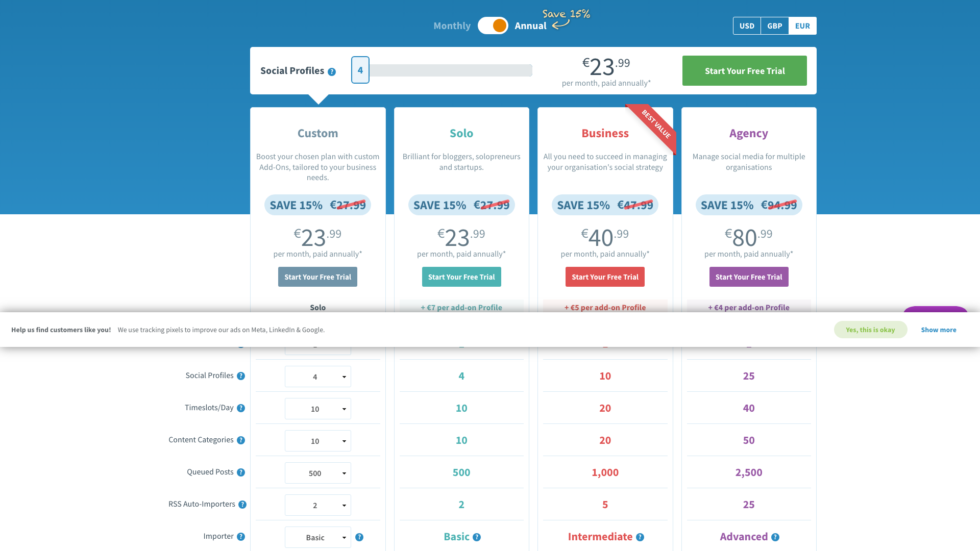Click Start Your Free Trial for Business plan
Image resolution: width=980 pixels, height=551 pixels.
[605, 277]
